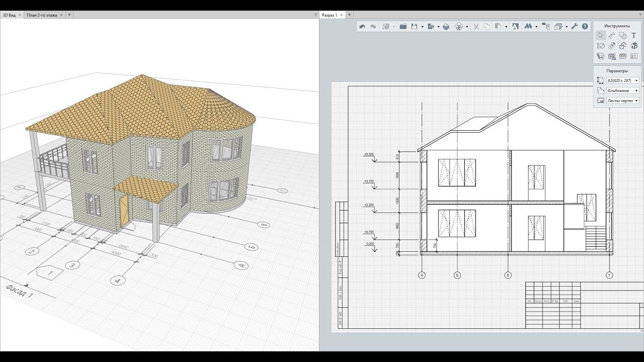Add new tab beside Разрез 1

tap(350, 15)
